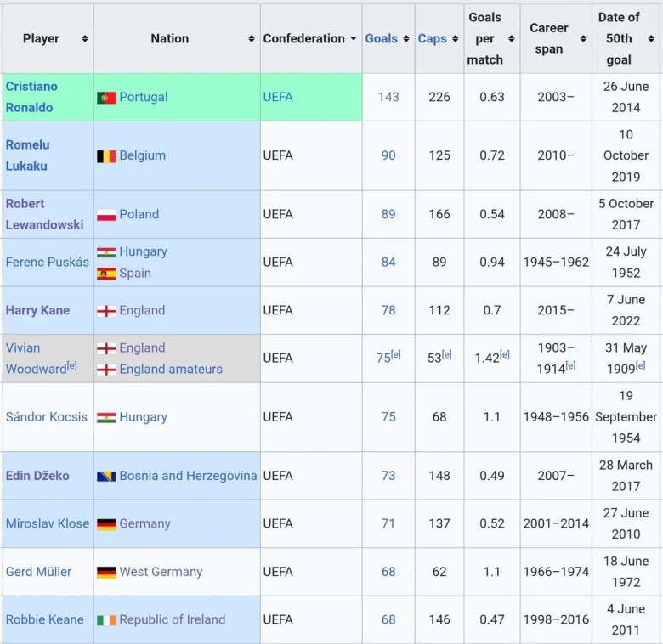Click the Poland flag icon

[x=106, y=215]
